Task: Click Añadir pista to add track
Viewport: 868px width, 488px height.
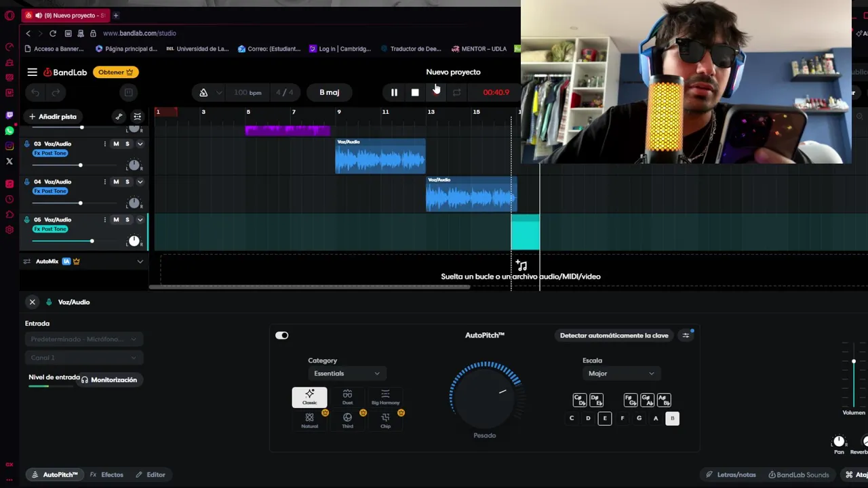Action: point(53,117)
